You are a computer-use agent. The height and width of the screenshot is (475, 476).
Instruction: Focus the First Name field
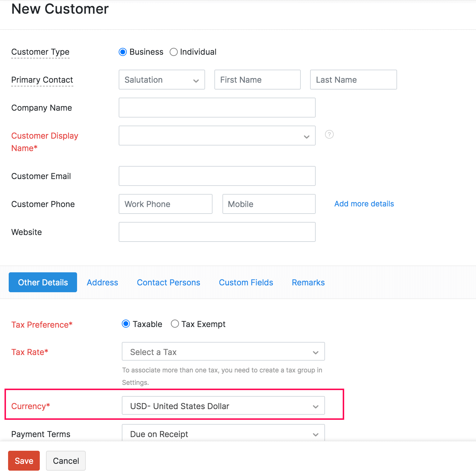click(257, 80)
